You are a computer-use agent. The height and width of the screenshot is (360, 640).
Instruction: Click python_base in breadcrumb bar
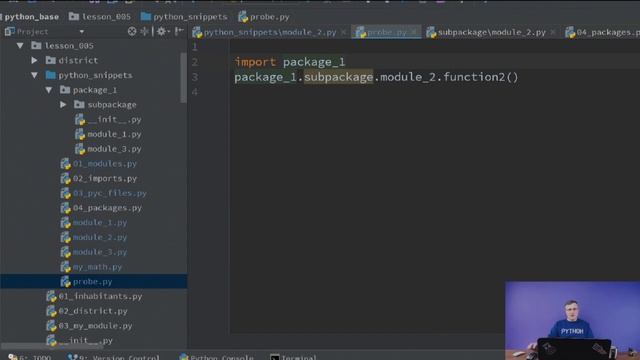[x=31, y=17]
